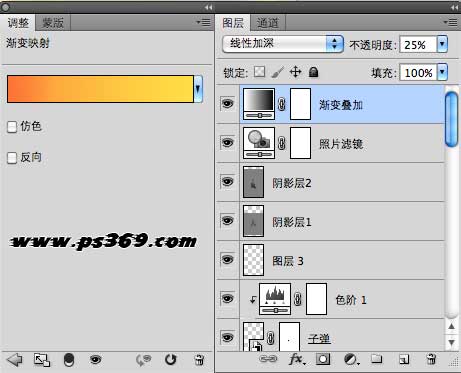Image resolution: width=461 pixels, height=373 pixels.
Task: Click layers scrollbar down arrow
Action: tap(451, 342)
